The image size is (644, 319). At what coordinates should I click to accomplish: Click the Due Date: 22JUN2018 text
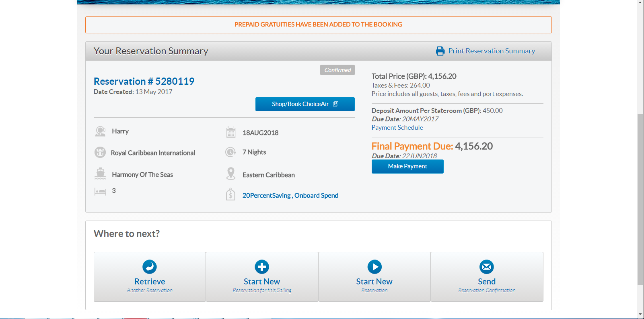click(404, 156)
